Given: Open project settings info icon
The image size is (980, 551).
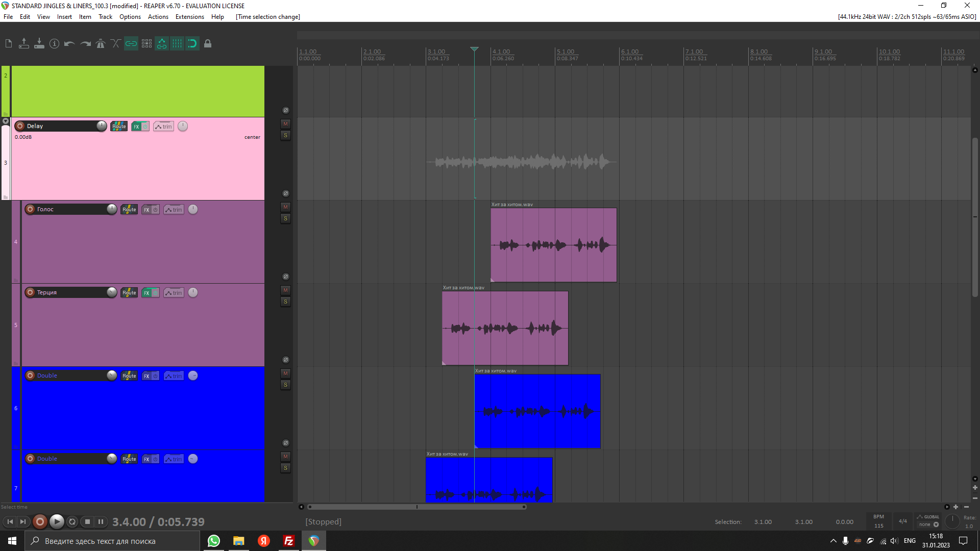Looking at the screenshot, I should coord(55,44).
